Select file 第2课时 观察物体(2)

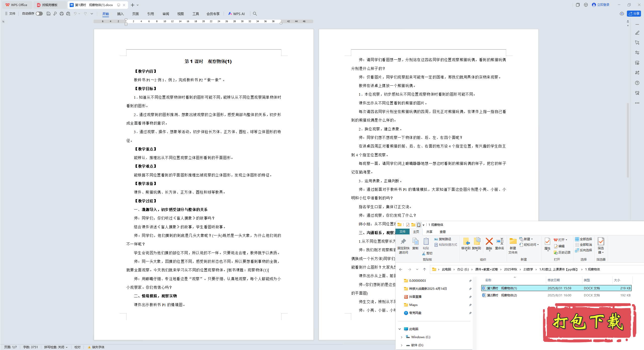tap(502, 295)
